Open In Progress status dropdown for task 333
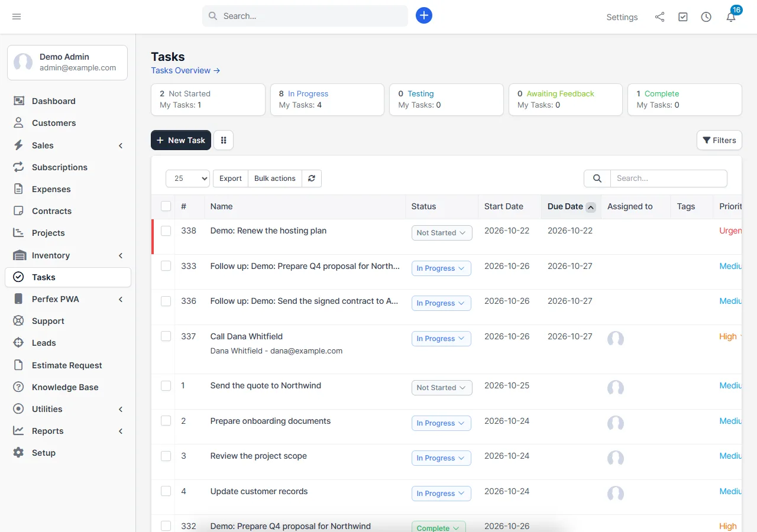This screenshot has height=532, width=757. tap(441, 268)
